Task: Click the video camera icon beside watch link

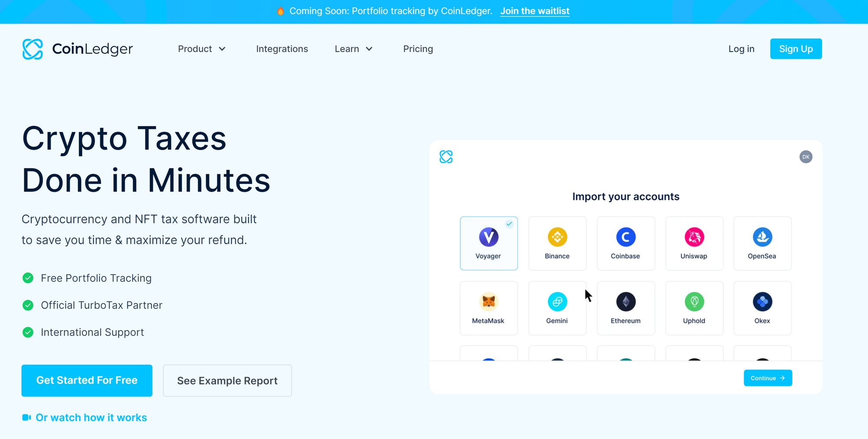Action: [26, 417]
